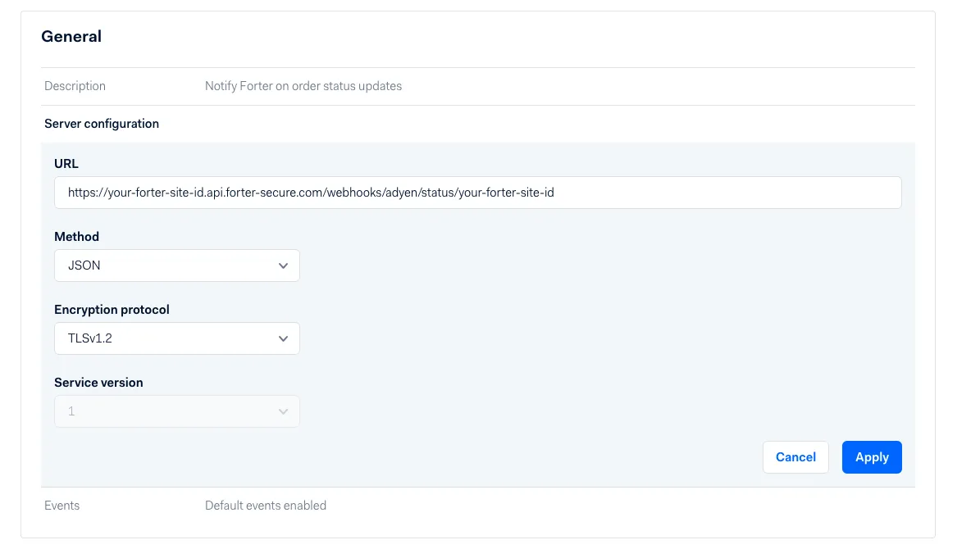Click the 'Service version' field label
This screenshot has width=980, height=549.
pos(98,382)
